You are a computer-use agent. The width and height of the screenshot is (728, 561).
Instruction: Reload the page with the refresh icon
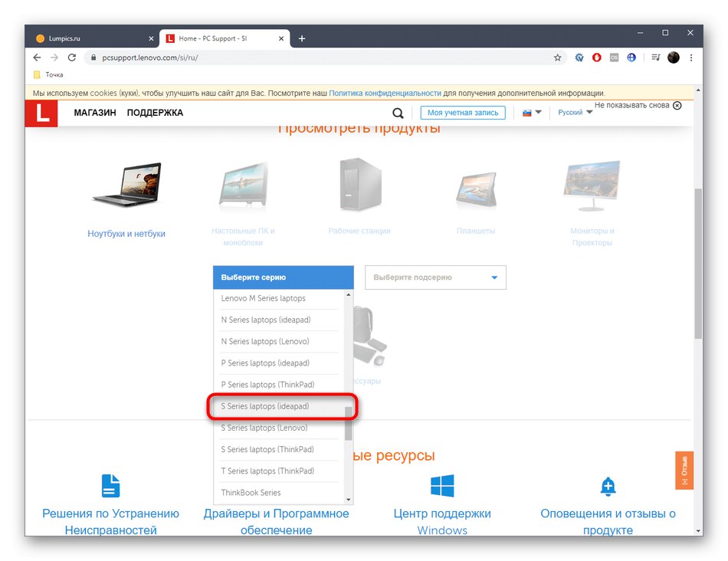tap(72, 57)
